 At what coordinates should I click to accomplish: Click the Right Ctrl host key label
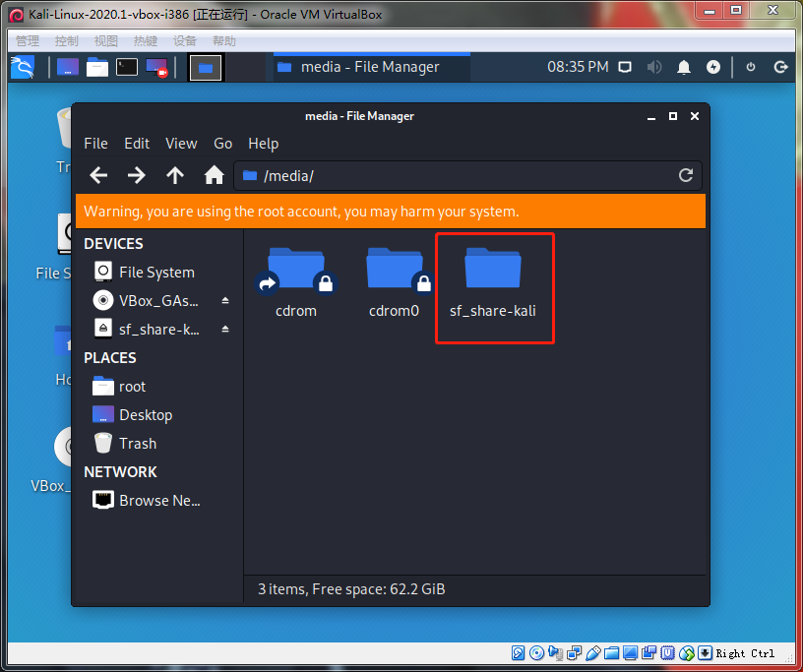coord(745,653)
